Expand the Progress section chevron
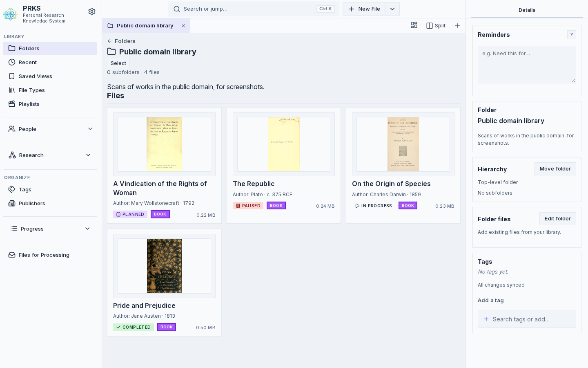The height and width of the screenshot is (368, 588). 87,229
